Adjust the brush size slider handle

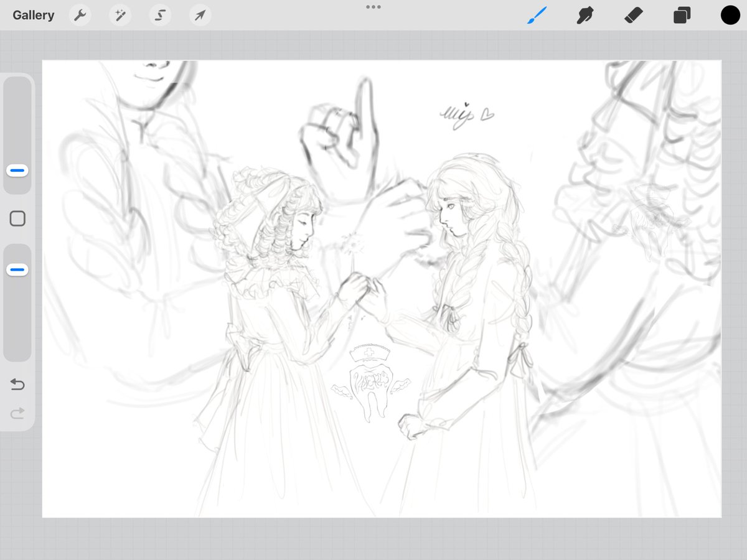point(17,170)
